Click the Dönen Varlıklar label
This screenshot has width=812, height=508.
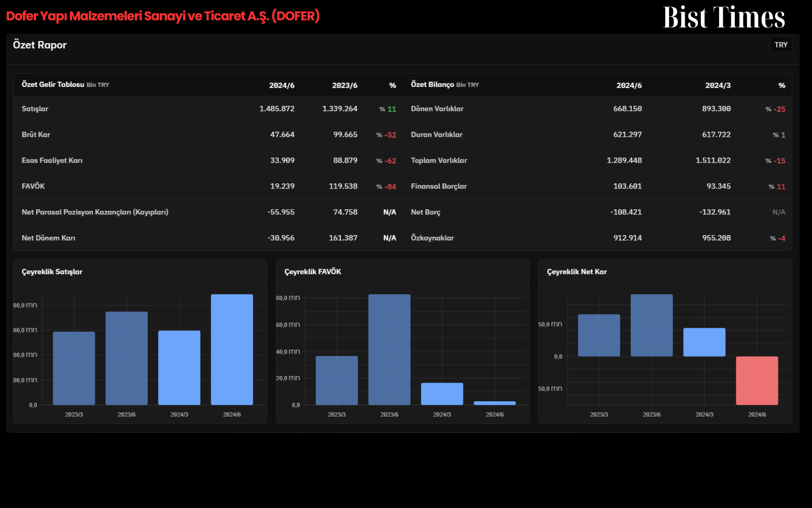click(x=437, y=109)
